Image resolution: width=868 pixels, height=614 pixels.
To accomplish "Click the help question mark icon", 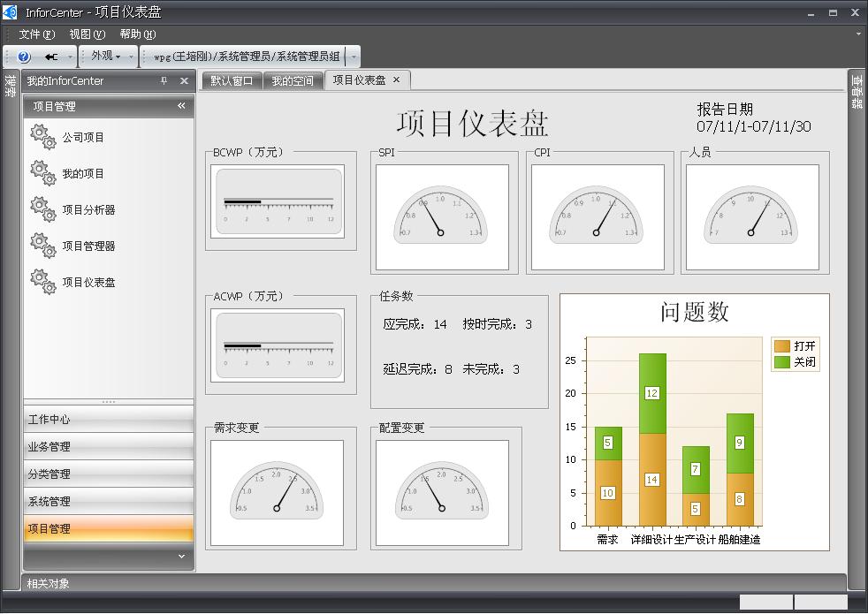I will [x=24, y=57].
